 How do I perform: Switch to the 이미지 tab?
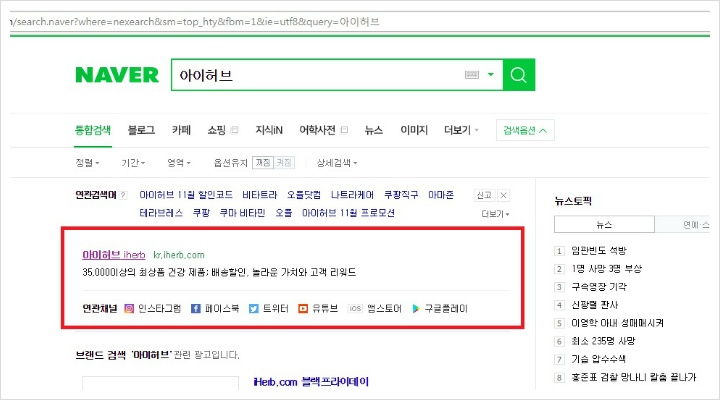click(x=414, y=130)
